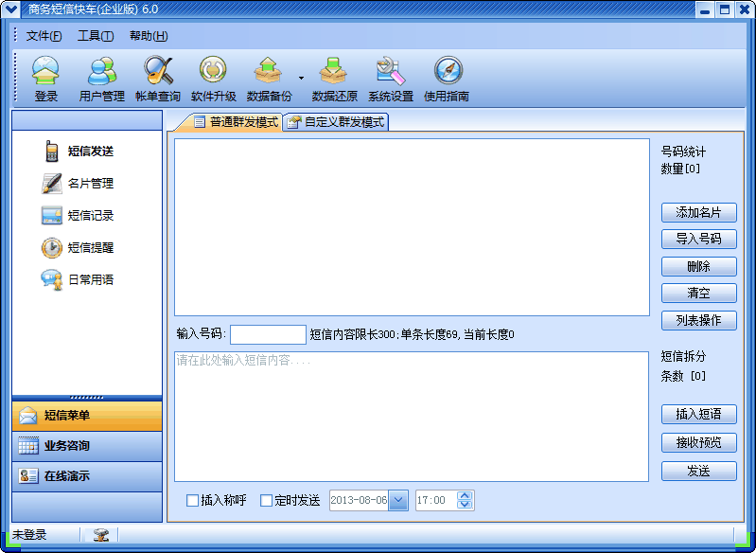Open 名片管理 card management

pos(79,184)
